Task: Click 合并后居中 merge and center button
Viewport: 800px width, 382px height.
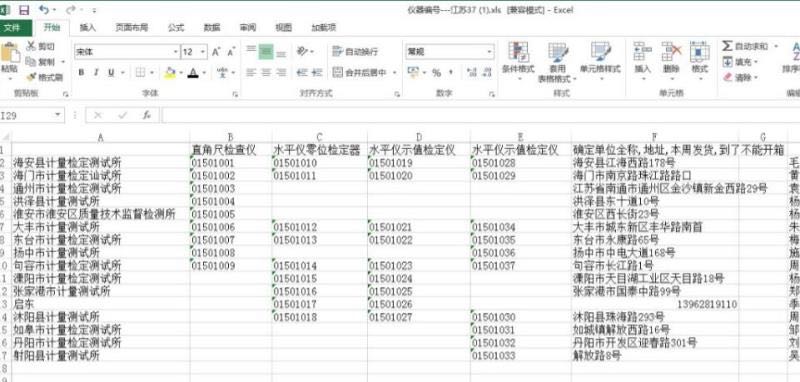Action: pyautogui.click(x=360, y=73)
